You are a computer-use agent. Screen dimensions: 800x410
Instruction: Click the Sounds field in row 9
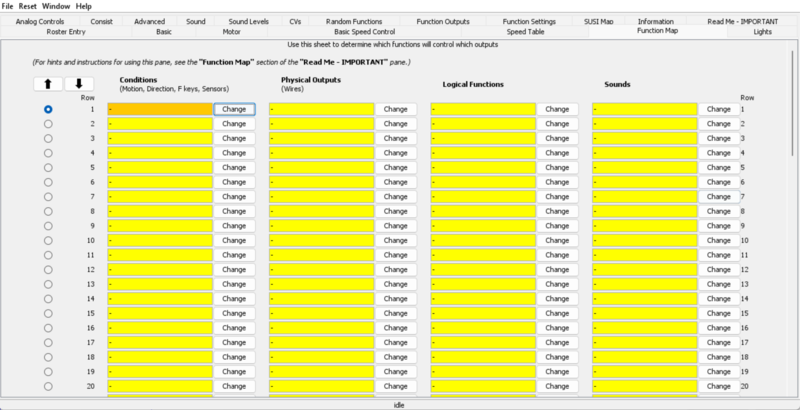point(645,226)
